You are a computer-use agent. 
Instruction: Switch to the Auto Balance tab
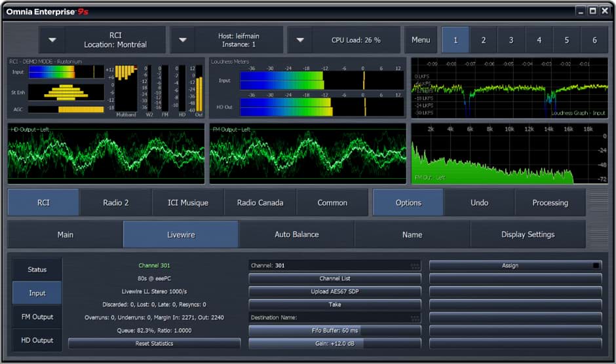[297, 234]
